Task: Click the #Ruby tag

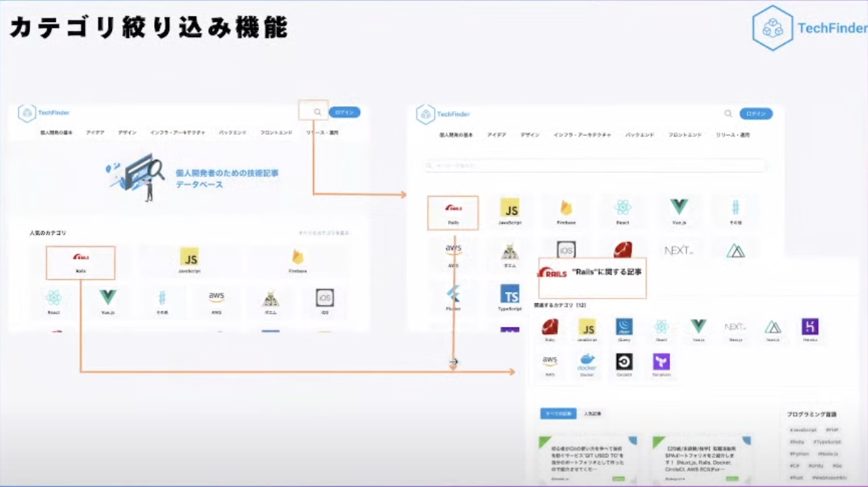Action: [x=796, y=442]
